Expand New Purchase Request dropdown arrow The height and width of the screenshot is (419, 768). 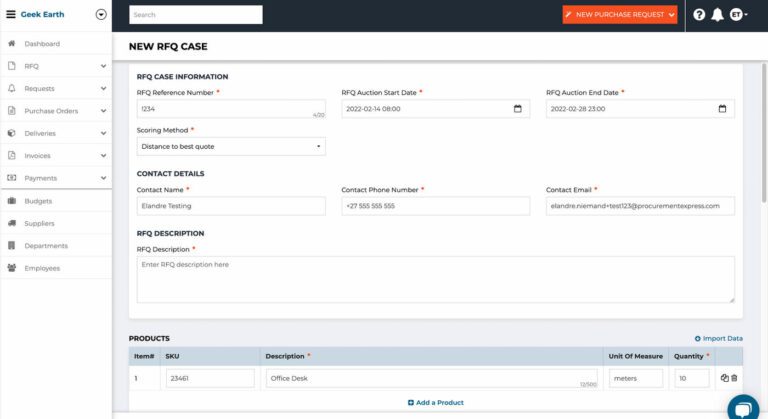point(672,15)
